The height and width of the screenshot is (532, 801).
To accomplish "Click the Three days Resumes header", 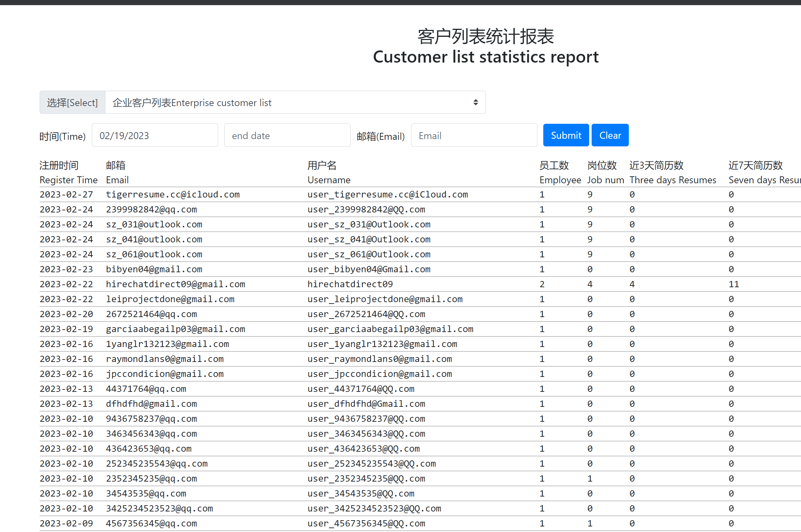I will [x=673, y=180].
